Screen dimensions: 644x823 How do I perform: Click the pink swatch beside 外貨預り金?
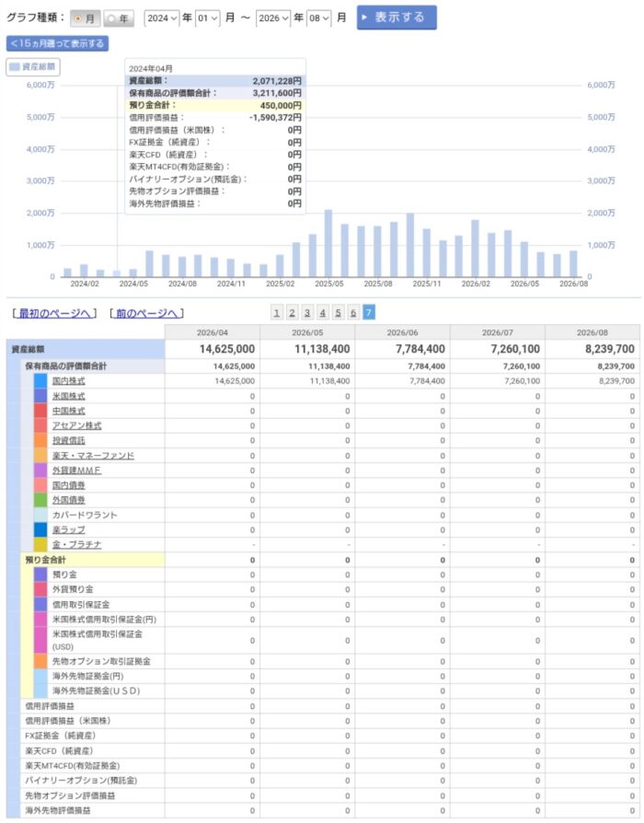pyautogui.click(x=40, y=589)
